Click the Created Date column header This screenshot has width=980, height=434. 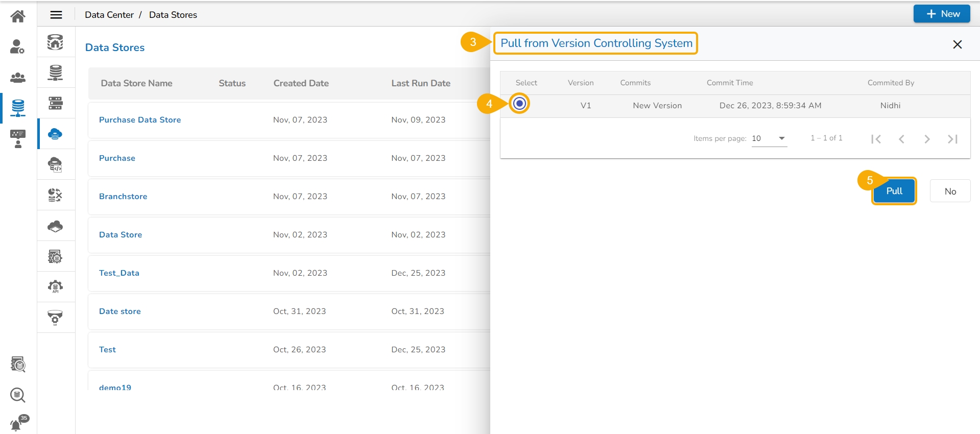click(x=301, y=83)
